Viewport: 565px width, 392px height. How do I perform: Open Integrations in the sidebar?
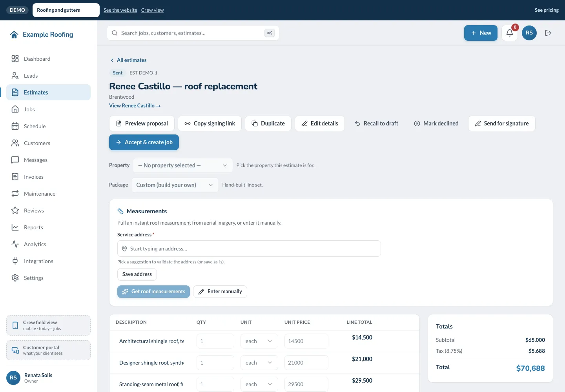pos(48,261)
